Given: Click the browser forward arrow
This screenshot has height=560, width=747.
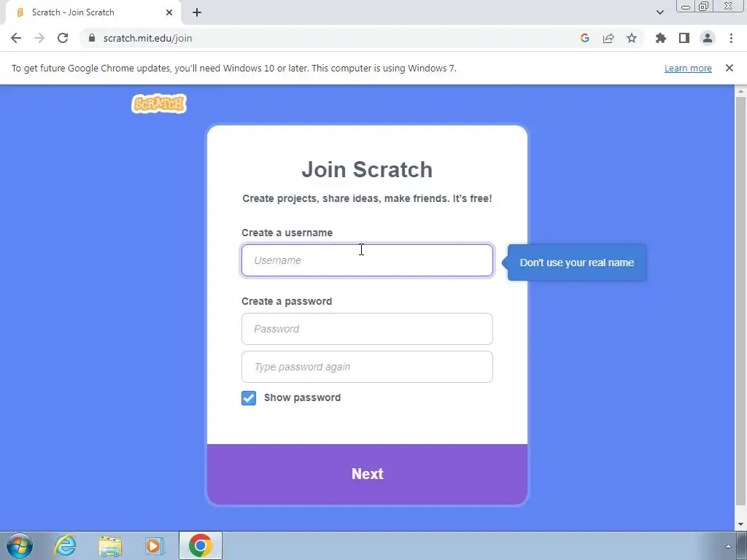Looking at the screenshot, I should pos(39,38).
